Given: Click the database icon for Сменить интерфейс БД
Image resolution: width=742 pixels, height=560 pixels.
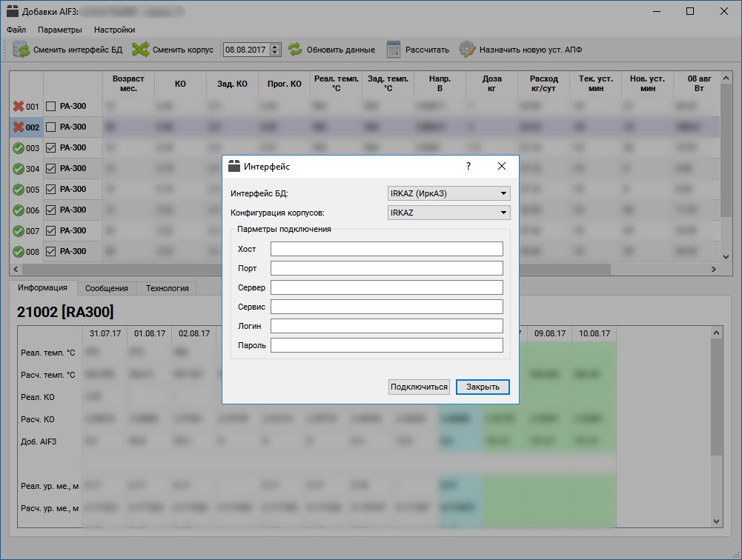Looking at the screenshot, I should (x=21, y=49).
